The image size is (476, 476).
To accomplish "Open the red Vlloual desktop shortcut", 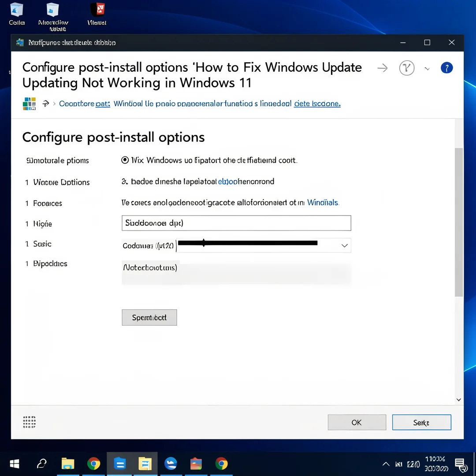I will 97,14.
